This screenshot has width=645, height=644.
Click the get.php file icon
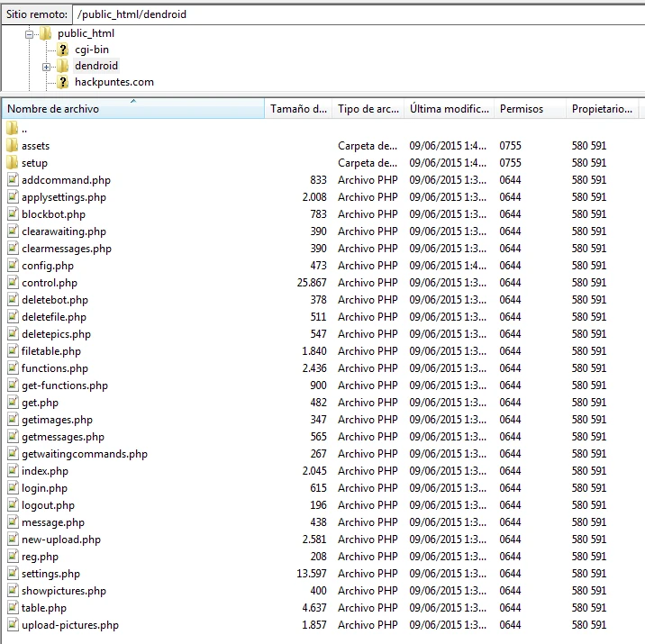14,403
